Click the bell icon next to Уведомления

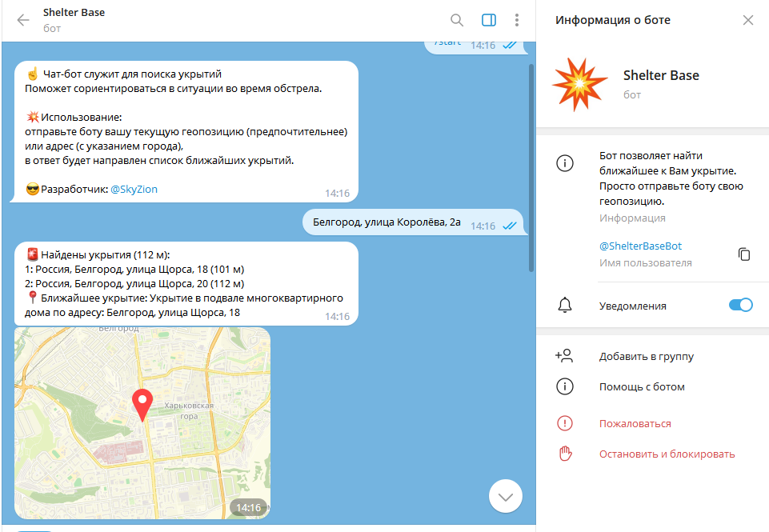[565, 305]
